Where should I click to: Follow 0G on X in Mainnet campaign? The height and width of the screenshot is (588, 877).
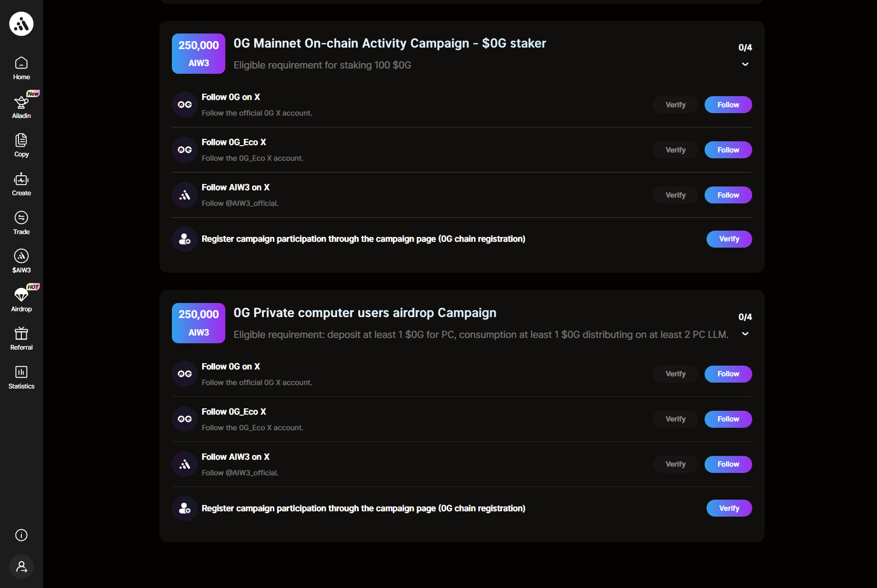(x=728, y=105)
